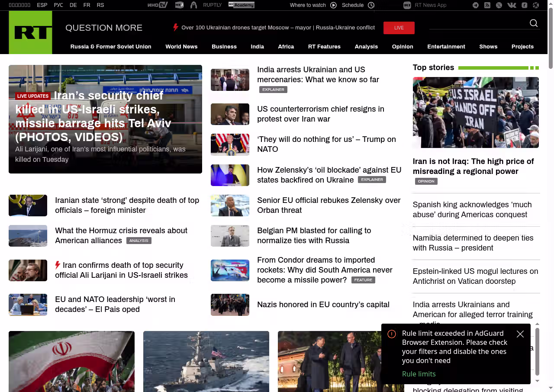Open the Rule limits link in notification

click(419, 374)
